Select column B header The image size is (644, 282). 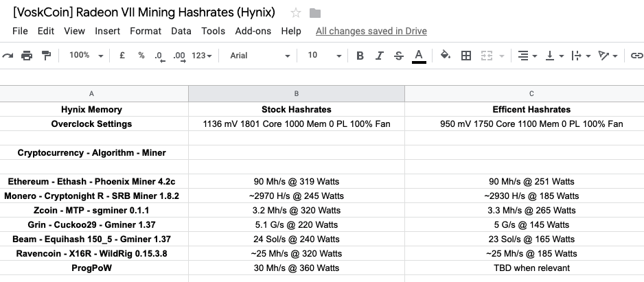(296, 93)
